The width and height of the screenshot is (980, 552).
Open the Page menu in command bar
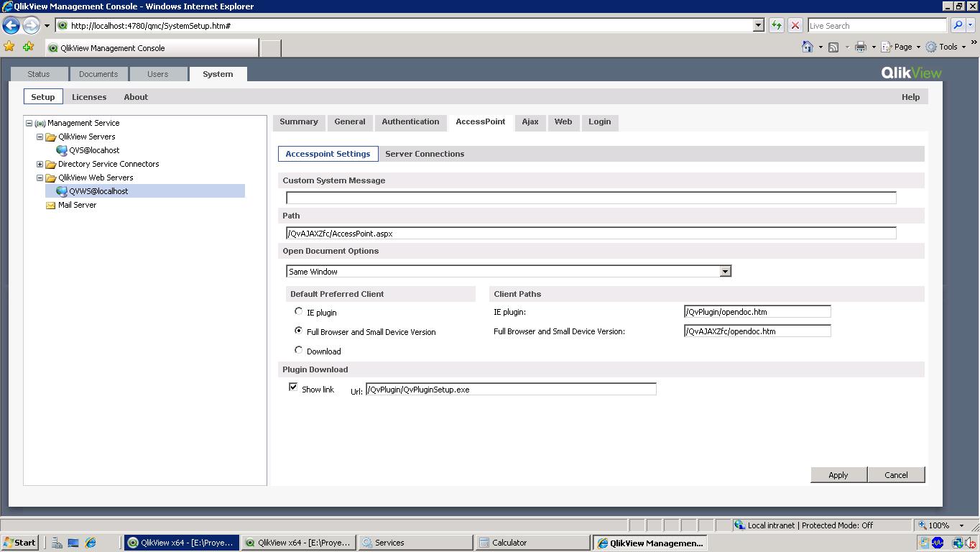(x=901, y=47)
